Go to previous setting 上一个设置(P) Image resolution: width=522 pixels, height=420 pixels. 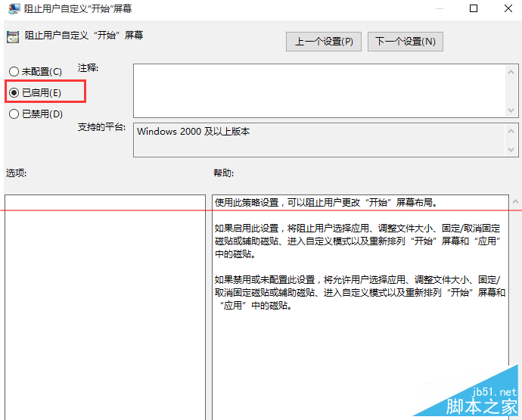(324, 42)
